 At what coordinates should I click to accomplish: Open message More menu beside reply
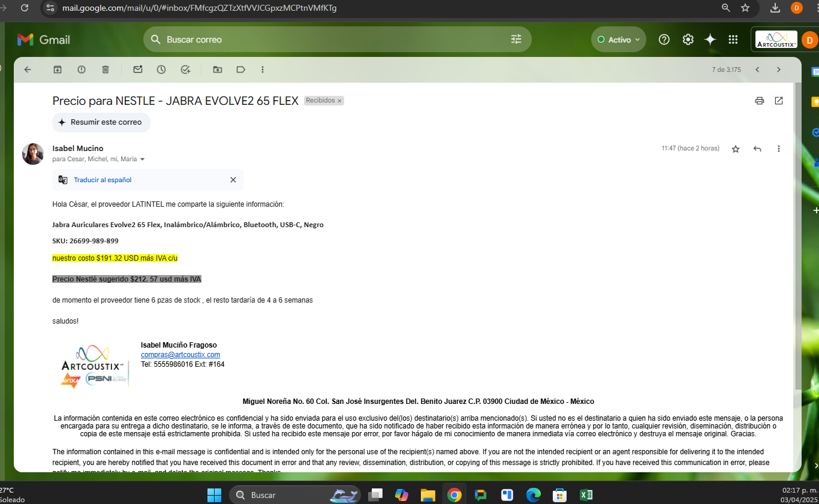(x=779, y=149)
